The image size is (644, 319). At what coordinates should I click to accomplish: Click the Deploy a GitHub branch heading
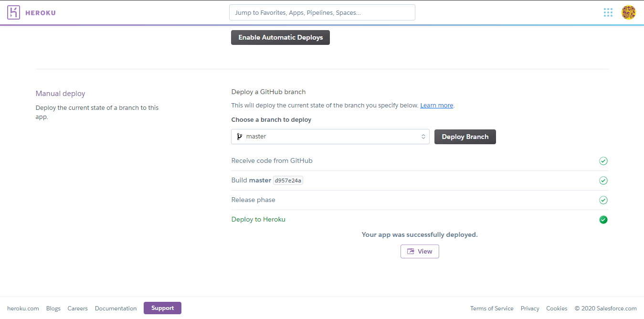coord(268,92)
